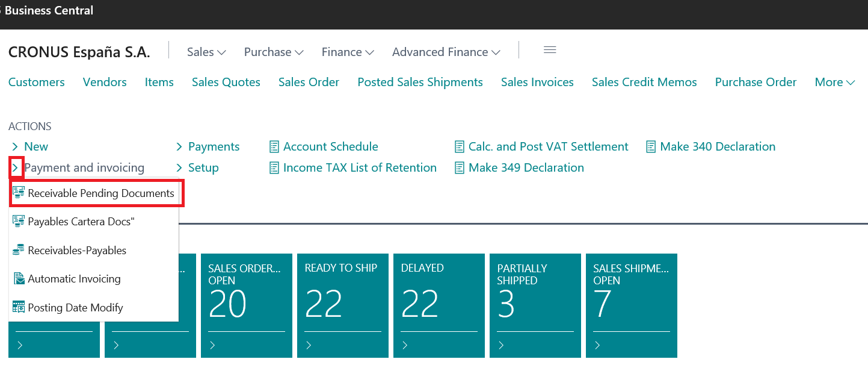Click the Business Central title text

(x=49, y=11)
